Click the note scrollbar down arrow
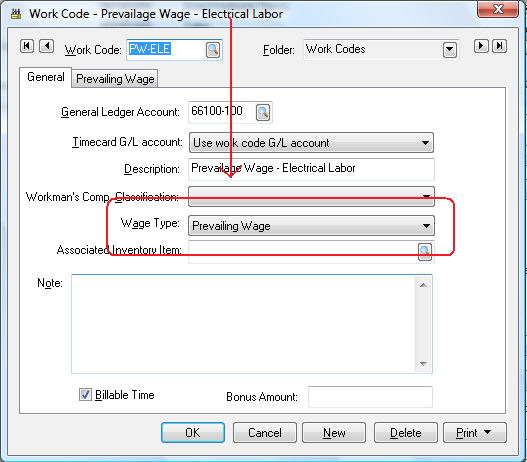 click(x=423, y=364)
